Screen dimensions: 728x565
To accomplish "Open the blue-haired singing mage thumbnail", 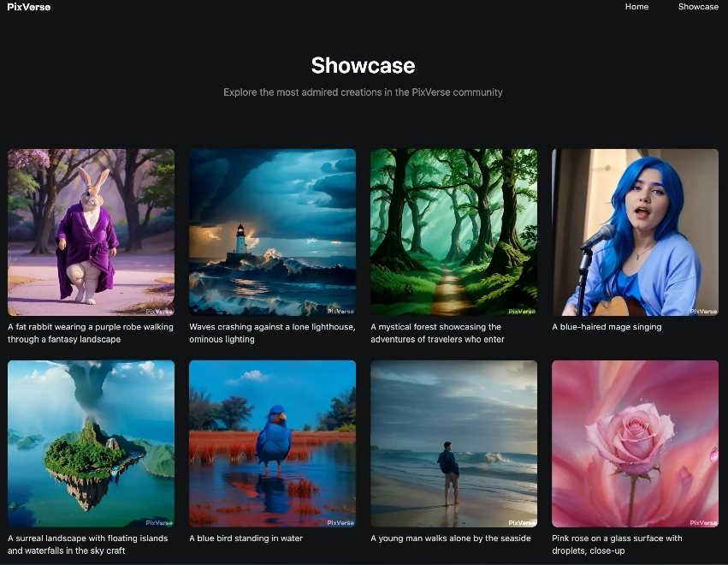I will 635,232.
